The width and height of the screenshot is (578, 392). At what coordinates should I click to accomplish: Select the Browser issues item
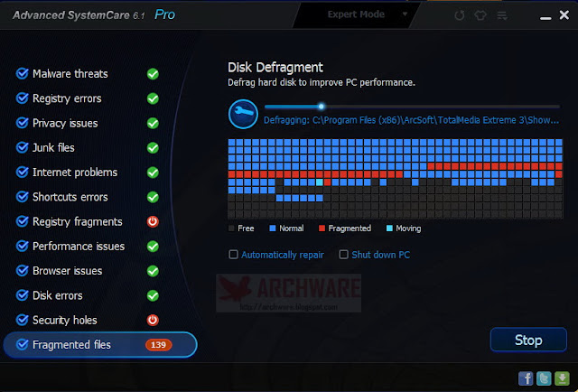tap(67, 271)
